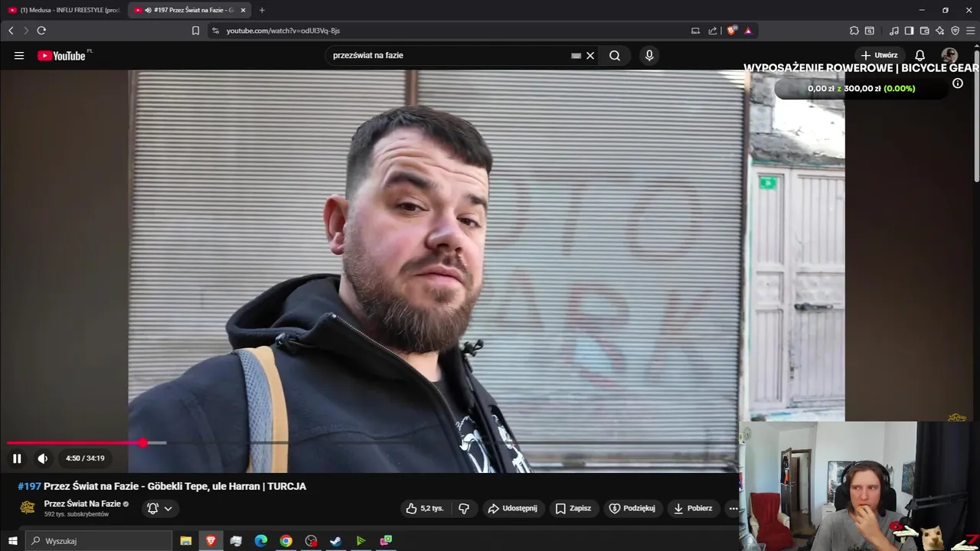Expand the subscription notification bell dropdown
Viewport: 980px width, 551px height.
pyautogui.click(x=159, y=508)
